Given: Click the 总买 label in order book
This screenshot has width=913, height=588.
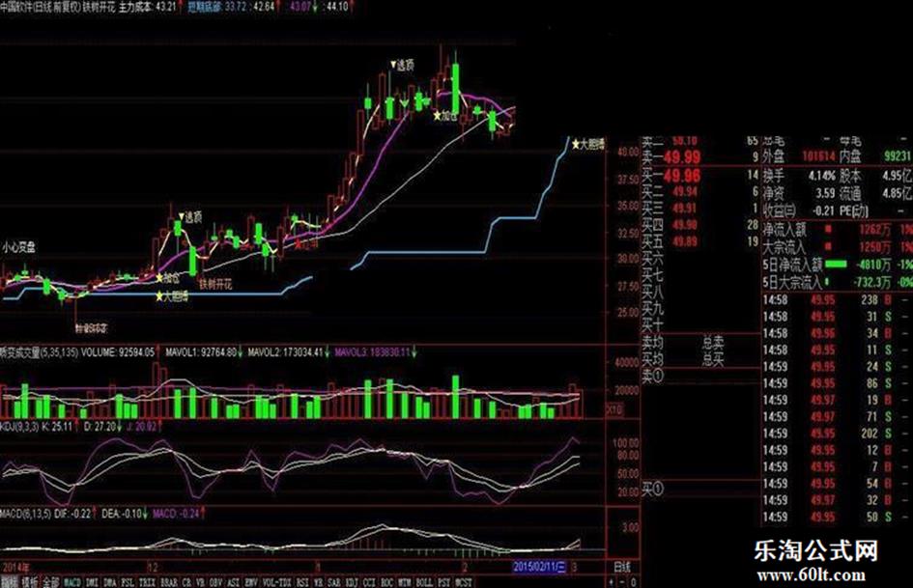Looking at the screenshot, I should point(713,360).
